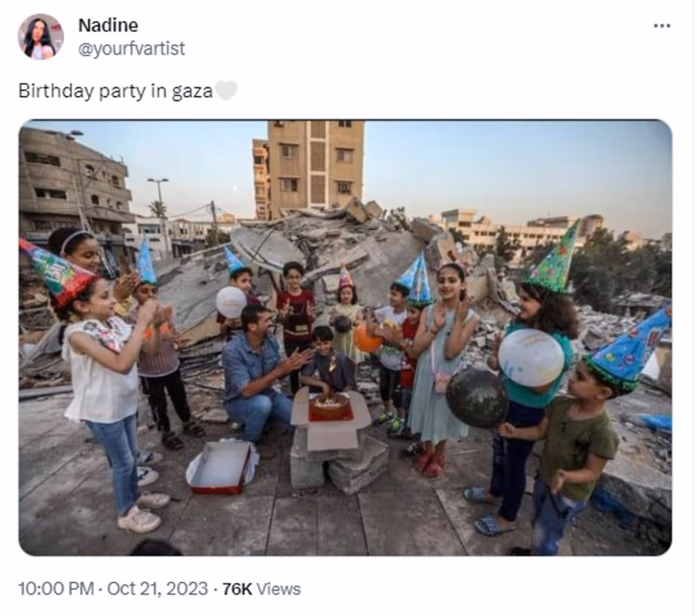This screenshot has width=697, height=616.
Task: Click the small white balloon on the left
Action: tap(231, 302)
